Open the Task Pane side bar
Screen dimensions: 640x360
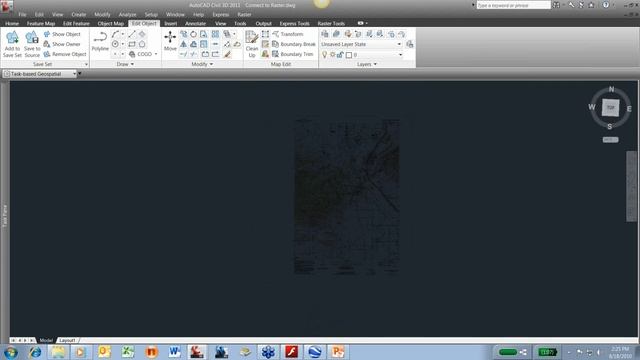point(5,216)
